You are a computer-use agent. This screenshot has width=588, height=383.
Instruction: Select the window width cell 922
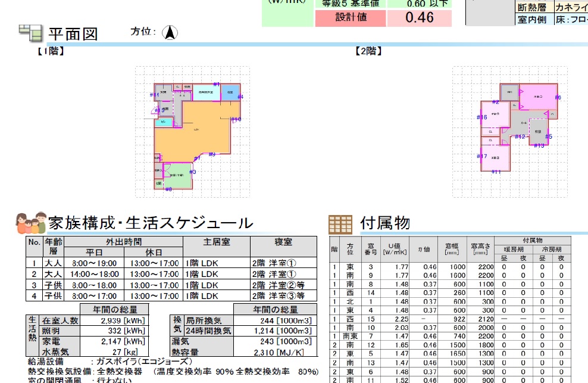point(452,319)
